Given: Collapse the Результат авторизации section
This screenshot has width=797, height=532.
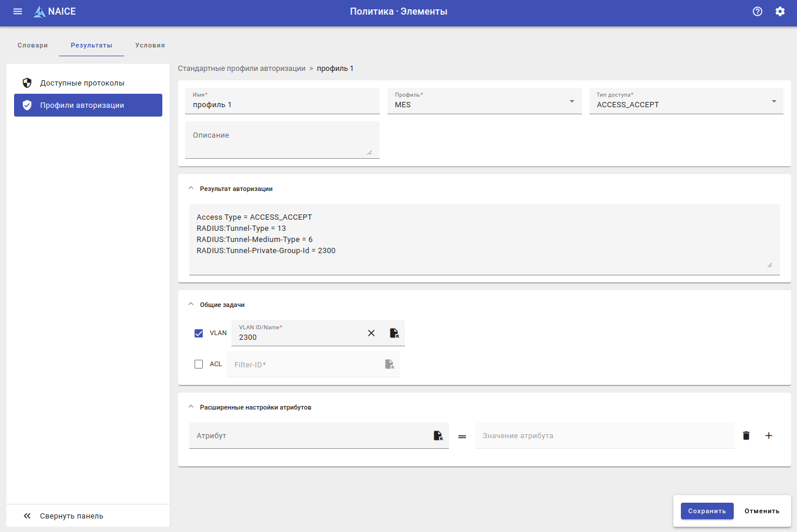Looking at the screenshot, I should click(191, 189).
